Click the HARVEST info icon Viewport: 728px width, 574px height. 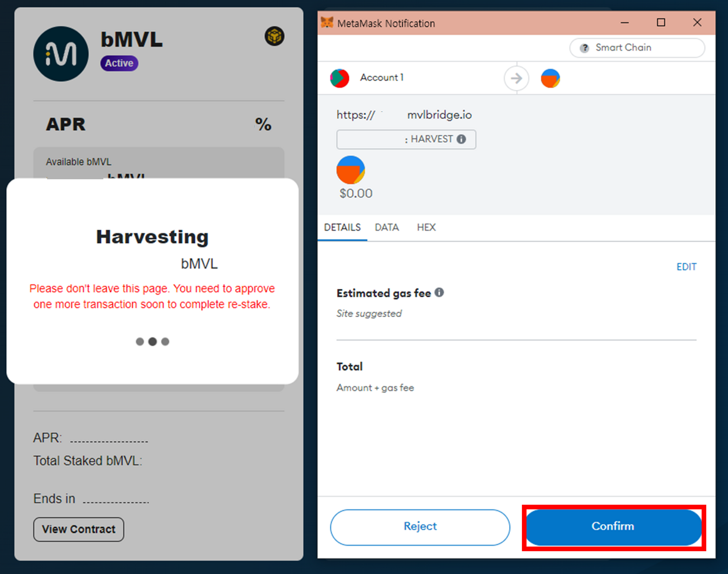pyautogui.click(x=461, y=139)
